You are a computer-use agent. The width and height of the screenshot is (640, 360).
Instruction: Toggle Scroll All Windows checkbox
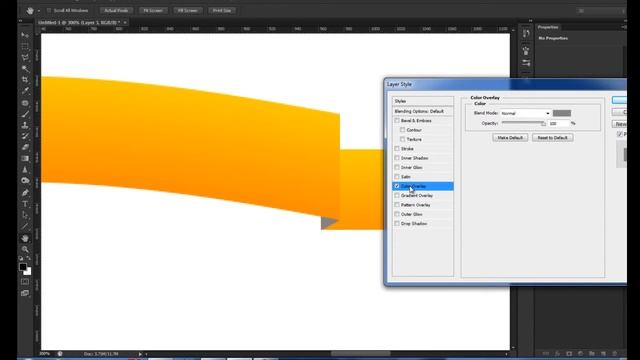click(x=49, y=11)
